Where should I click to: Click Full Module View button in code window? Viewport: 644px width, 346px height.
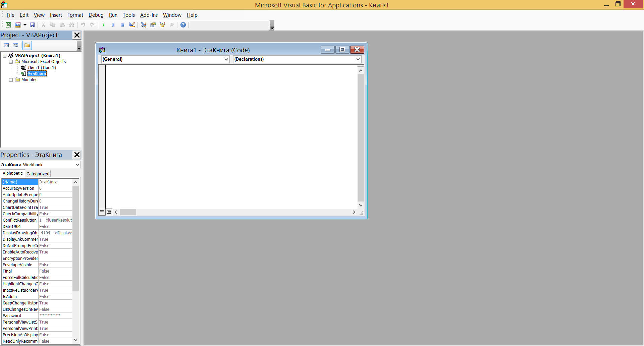tap(109, 212)
